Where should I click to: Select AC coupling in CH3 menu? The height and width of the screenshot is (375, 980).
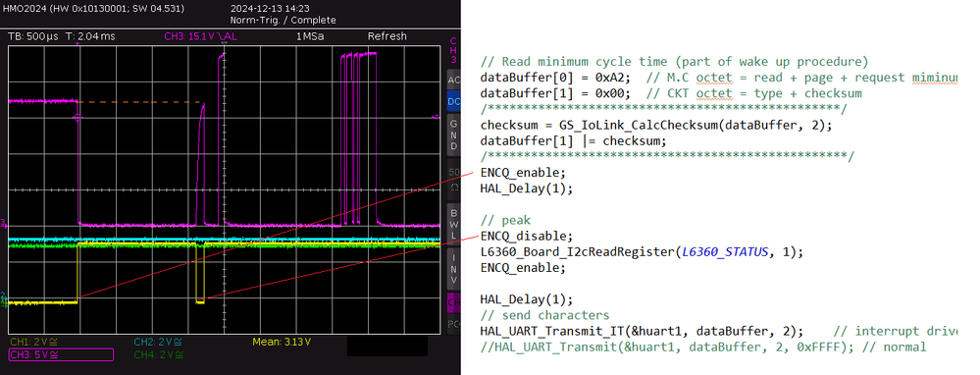coord(454,80)
